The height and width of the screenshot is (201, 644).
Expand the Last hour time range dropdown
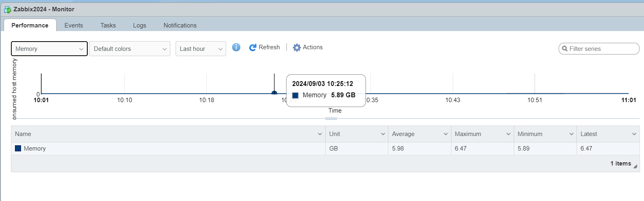pos(201,49)
